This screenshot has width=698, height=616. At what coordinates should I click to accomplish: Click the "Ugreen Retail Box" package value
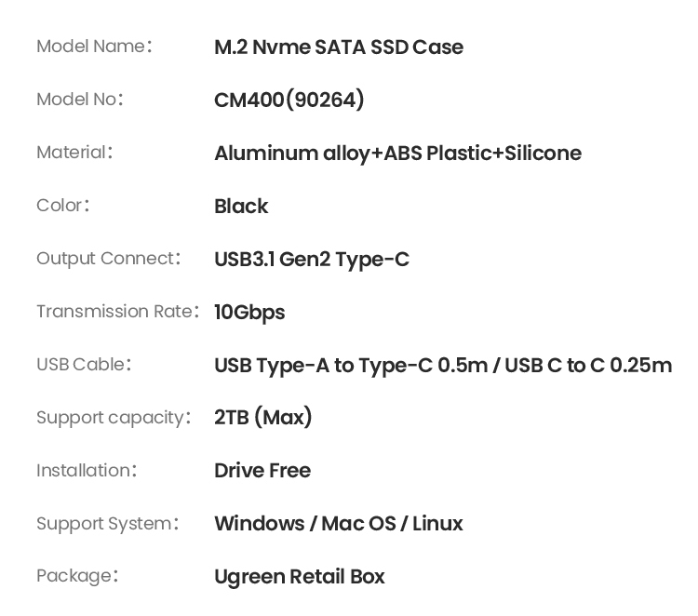tap(300, 577)
